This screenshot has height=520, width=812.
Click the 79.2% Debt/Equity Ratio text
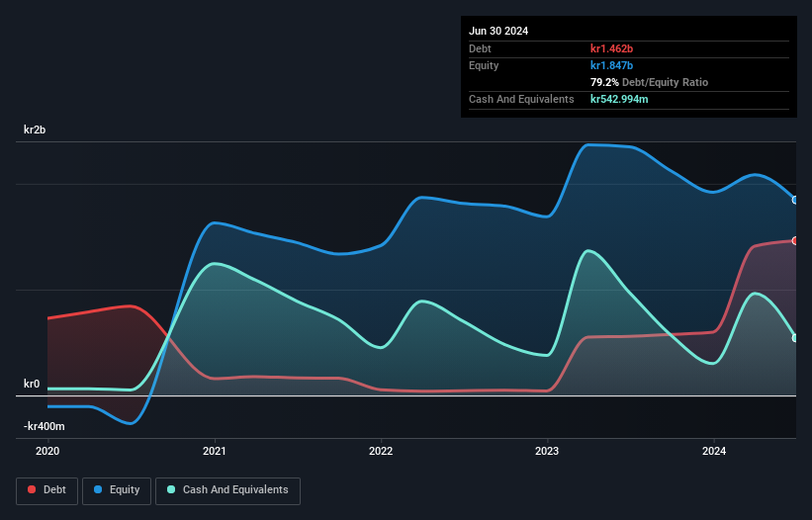[650, 82]
